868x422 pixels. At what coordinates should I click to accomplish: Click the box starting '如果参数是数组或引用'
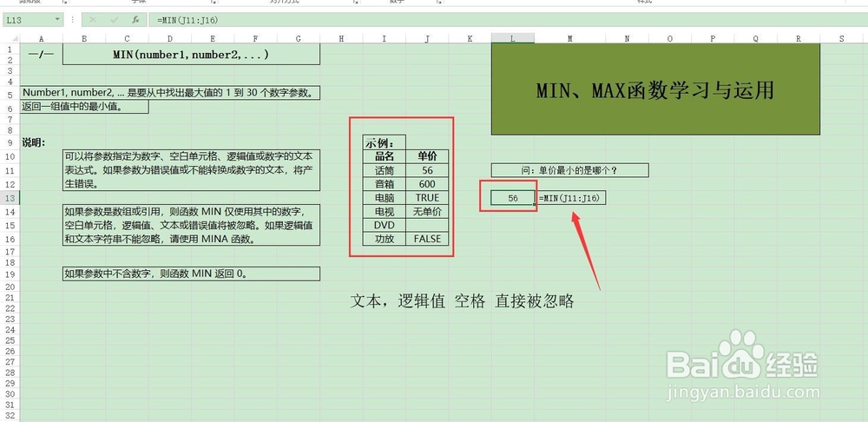(x=192, y=225)
